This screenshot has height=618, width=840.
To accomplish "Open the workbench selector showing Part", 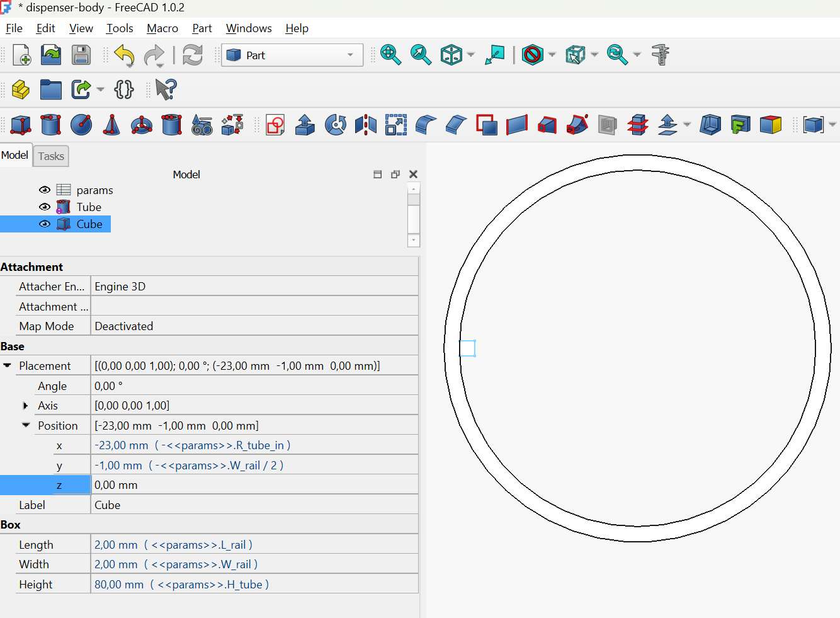I will click(x=292, y=55).
